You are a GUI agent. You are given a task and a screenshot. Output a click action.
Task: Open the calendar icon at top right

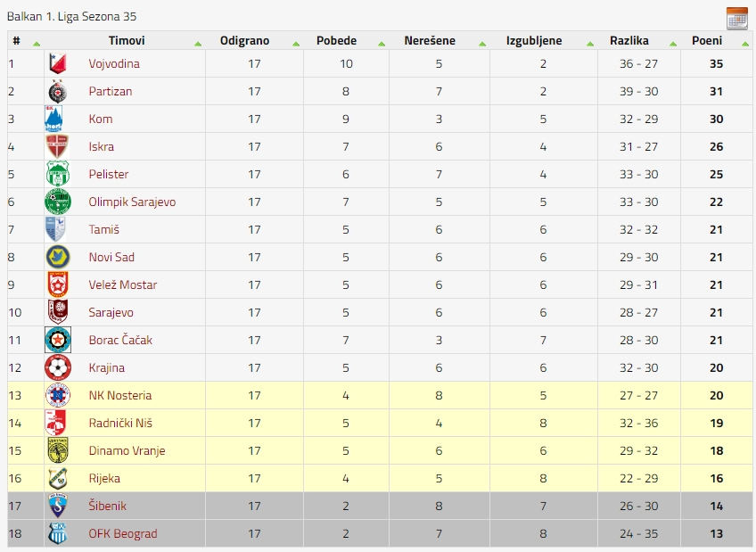[x=736, y=18]
